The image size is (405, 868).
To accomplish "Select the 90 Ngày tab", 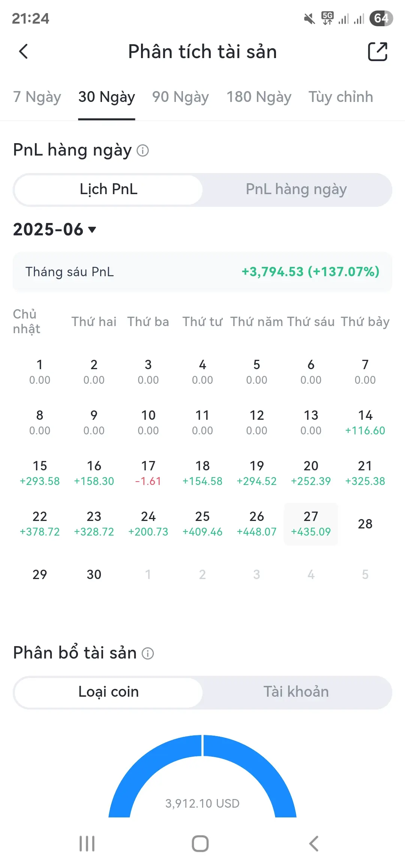I will [180, 97].
